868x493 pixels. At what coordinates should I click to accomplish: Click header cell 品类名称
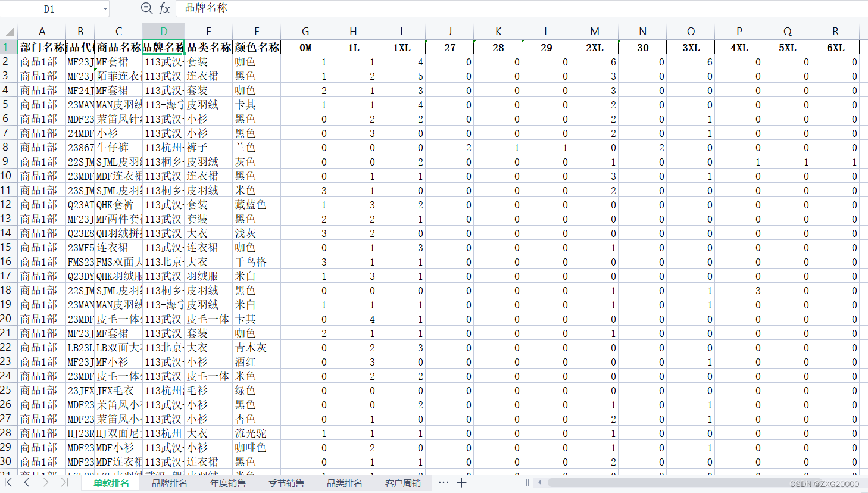point(208,47)
